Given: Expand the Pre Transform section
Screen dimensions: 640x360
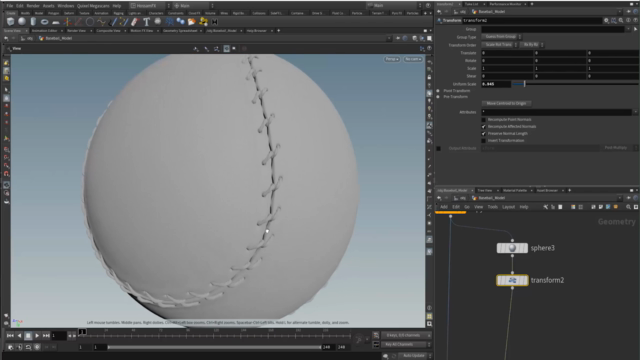Looking at the screenshot, I should pos(438,97).
